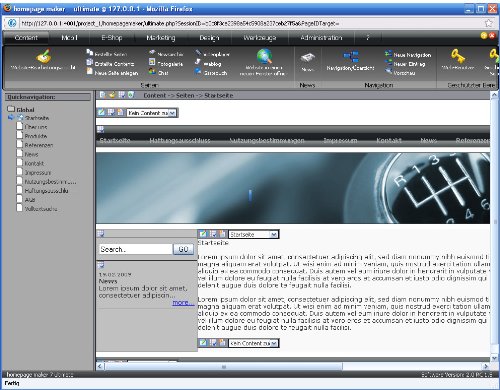
Task: Click Impressum in page navigation bar
Action: (x=340, y=140)
